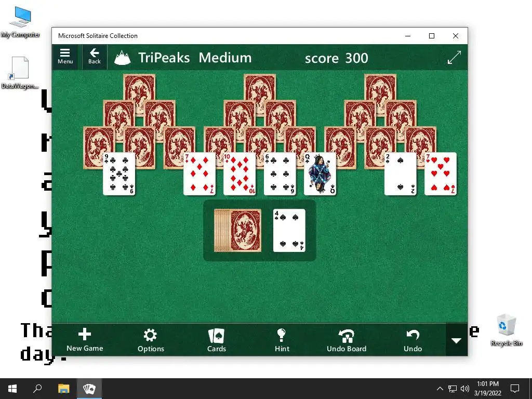Viewport: 532px width, 399px height.
Task: Undo the last move
Action: (x=413, y=340)
